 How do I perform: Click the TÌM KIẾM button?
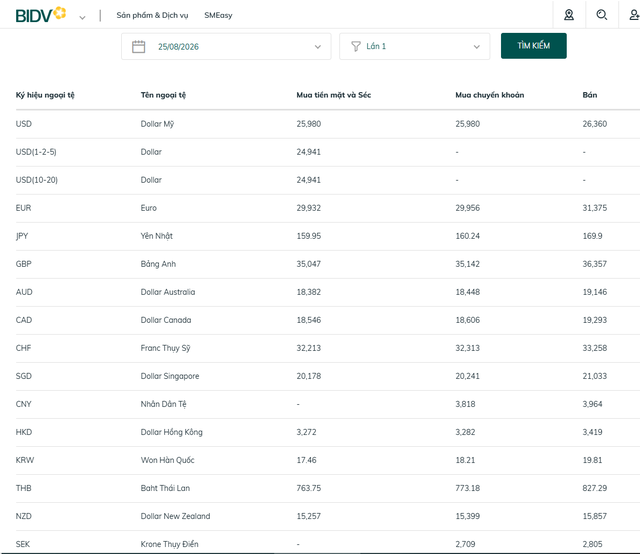pyautogui.click(x=533, y=46)
